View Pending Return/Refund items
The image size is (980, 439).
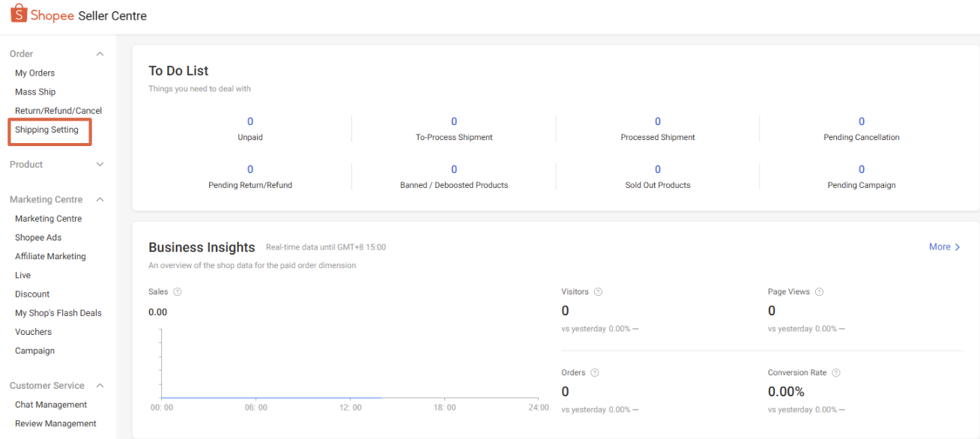tap(250, 177)
